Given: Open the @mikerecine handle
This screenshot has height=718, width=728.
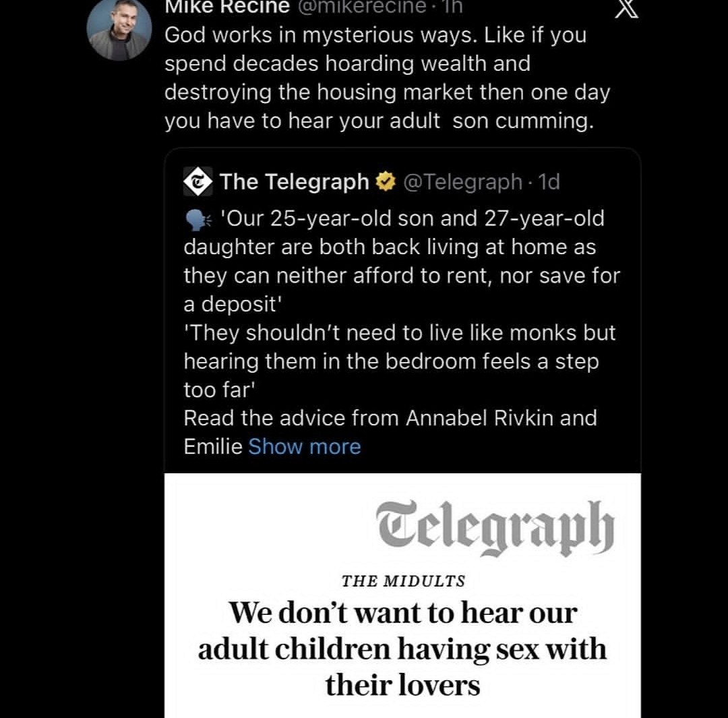Looking at the screenshot, I should pyautogui.click(x=361, y=7).
